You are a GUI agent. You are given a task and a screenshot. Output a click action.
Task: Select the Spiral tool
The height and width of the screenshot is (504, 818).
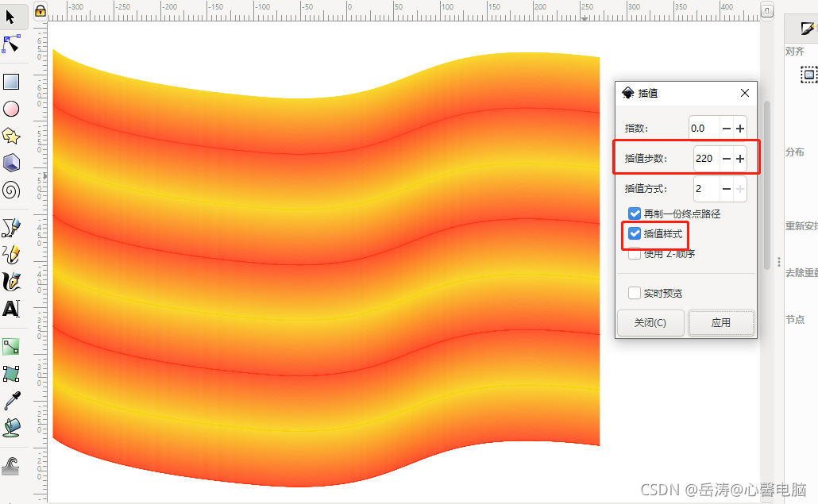coord(11,190)
